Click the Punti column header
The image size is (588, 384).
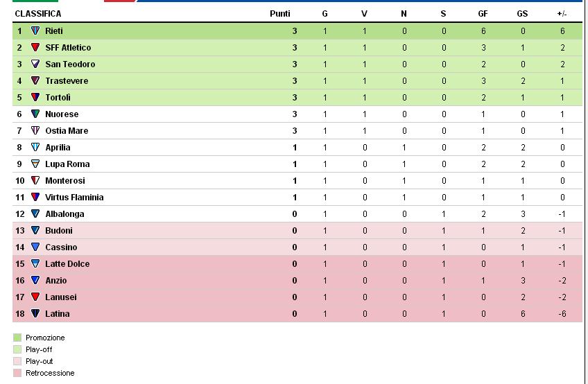(x=279, y=14)
